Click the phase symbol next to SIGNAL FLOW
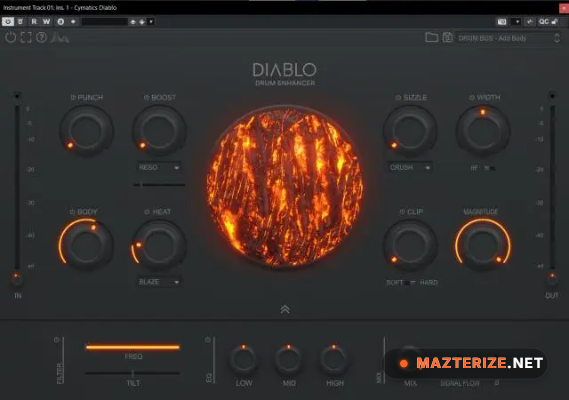 tap(497, 383)
